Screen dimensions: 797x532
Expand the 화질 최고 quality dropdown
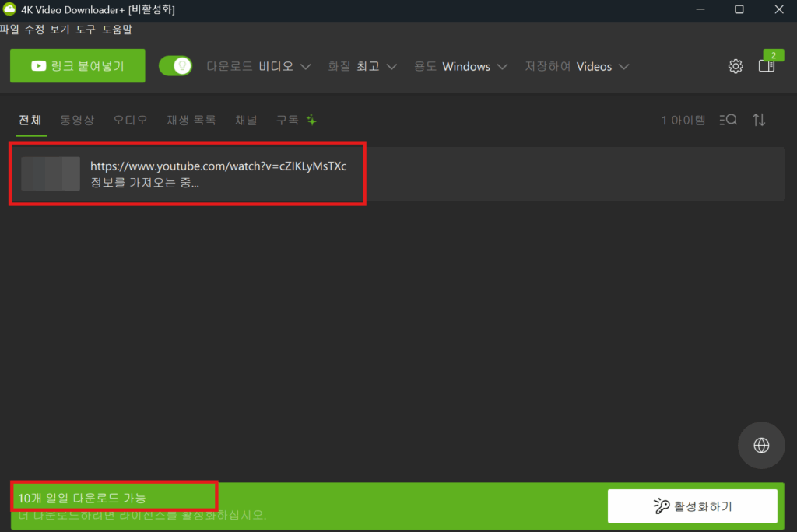362,67
